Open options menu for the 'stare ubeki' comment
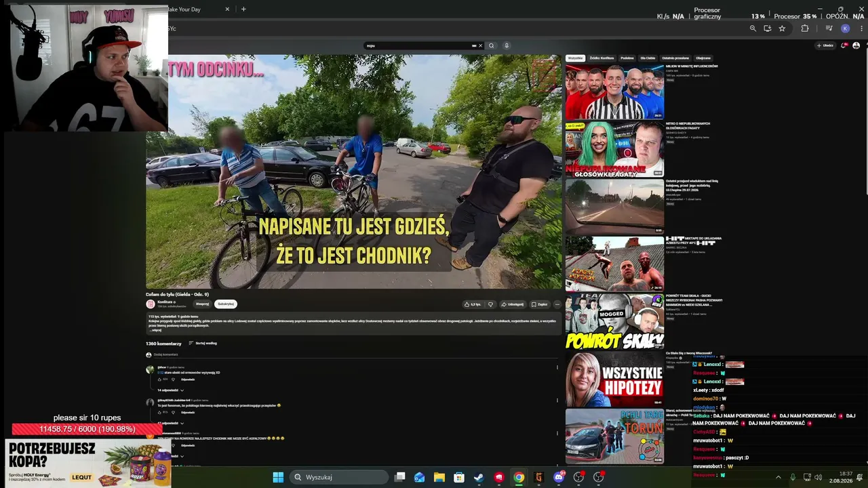Viewport: 868px width, 488px height. click(557, 367)
